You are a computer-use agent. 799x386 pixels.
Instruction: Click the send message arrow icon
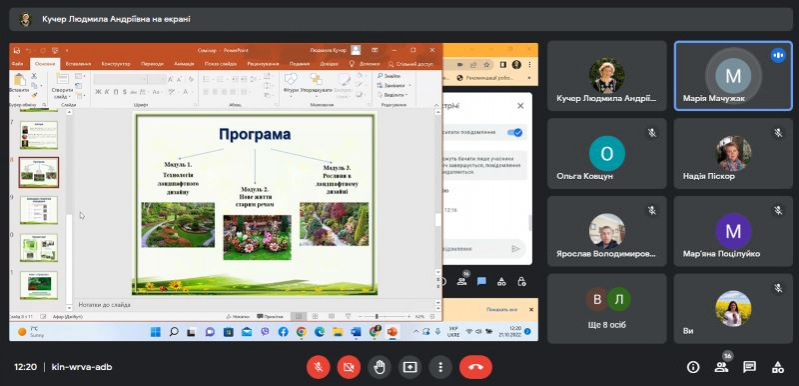point(516,249)
